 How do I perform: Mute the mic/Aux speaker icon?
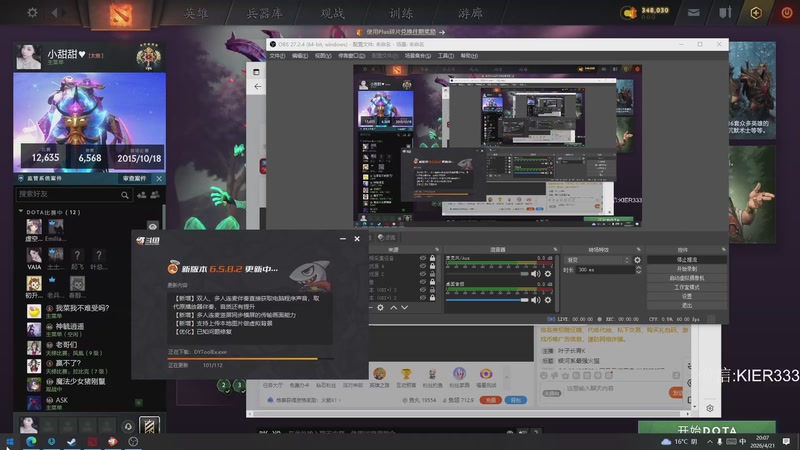[x=535, y=274]
